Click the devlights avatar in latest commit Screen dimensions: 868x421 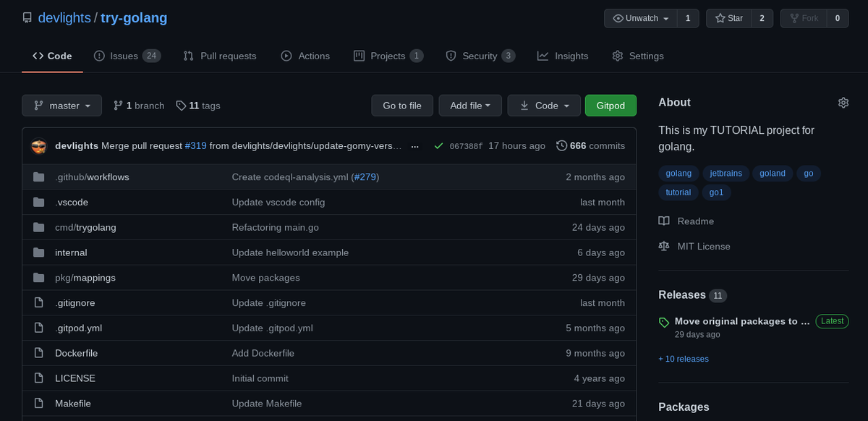tap(39, 146)
